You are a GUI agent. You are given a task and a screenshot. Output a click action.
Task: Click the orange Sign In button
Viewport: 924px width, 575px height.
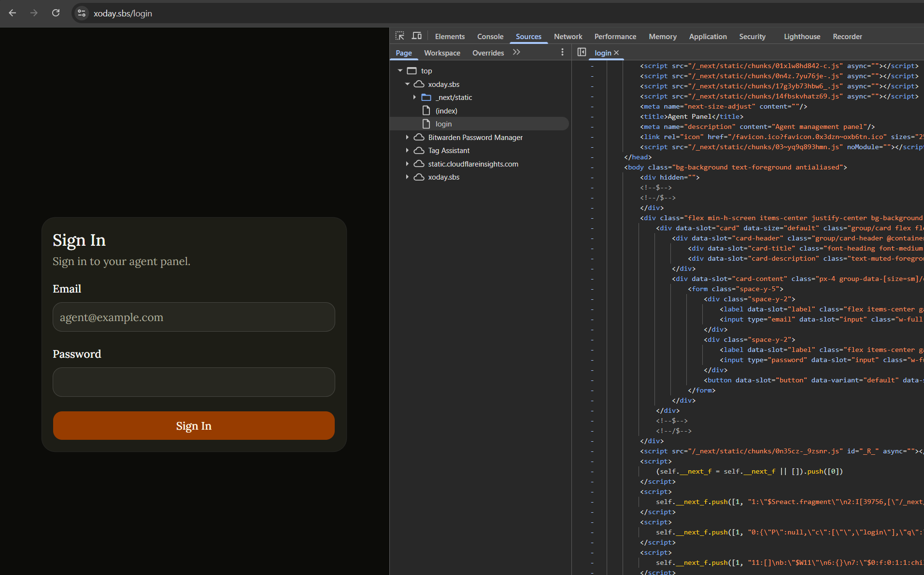click(x=194, y=426)
